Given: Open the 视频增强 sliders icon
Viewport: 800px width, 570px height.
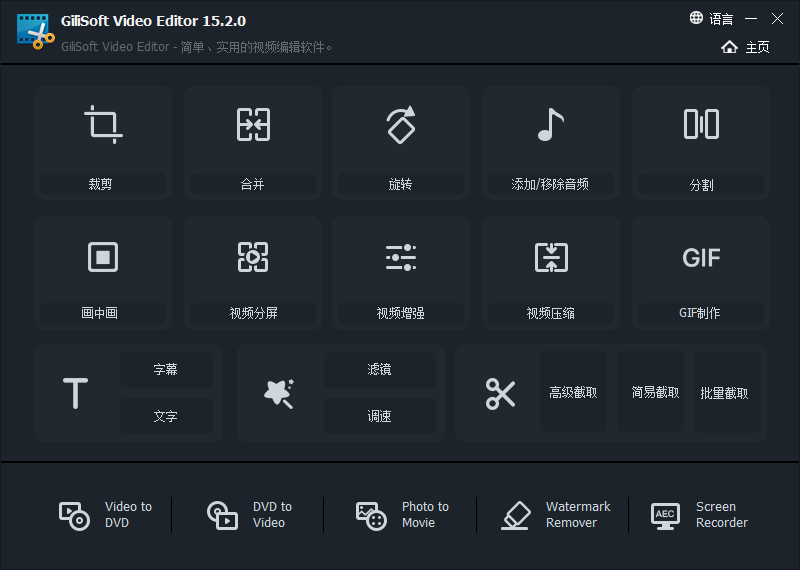Looking at the screenshot, I should tap(400, 257).
